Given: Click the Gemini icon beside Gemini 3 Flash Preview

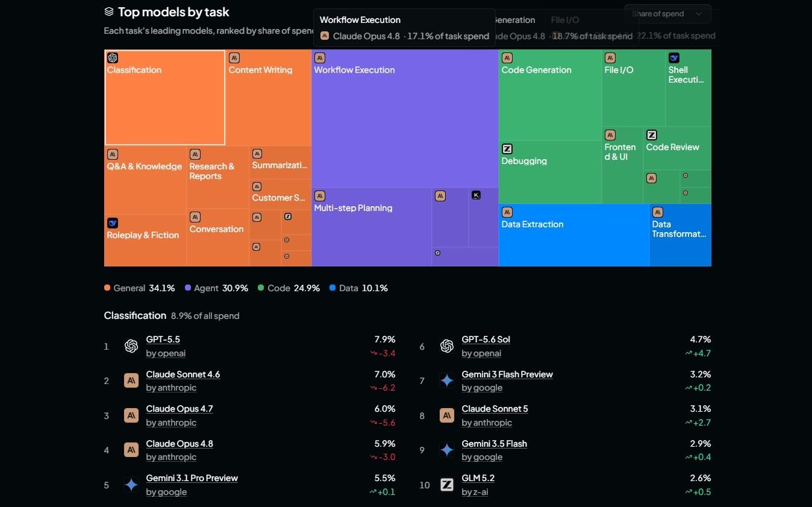Looking at the screenshot, I should pyautogui.click(x=447, y=380).
